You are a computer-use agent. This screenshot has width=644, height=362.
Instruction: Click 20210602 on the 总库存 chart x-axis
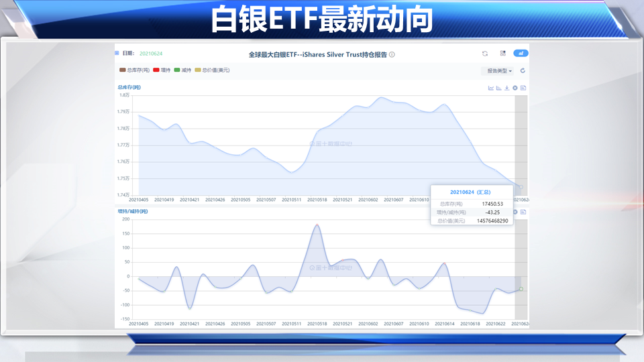click(368, 200)
